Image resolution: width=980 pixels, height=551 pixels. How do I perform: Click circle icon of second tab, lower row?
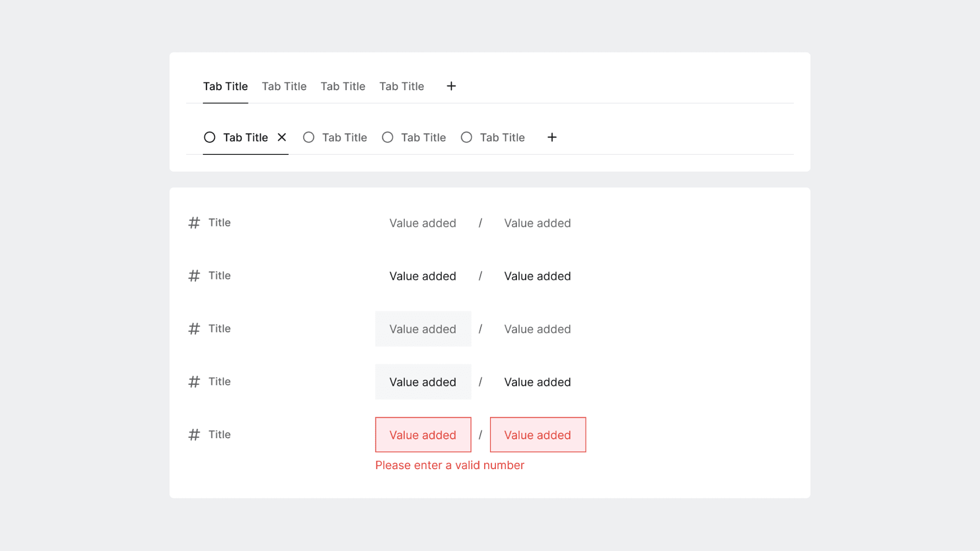point(309,137)
